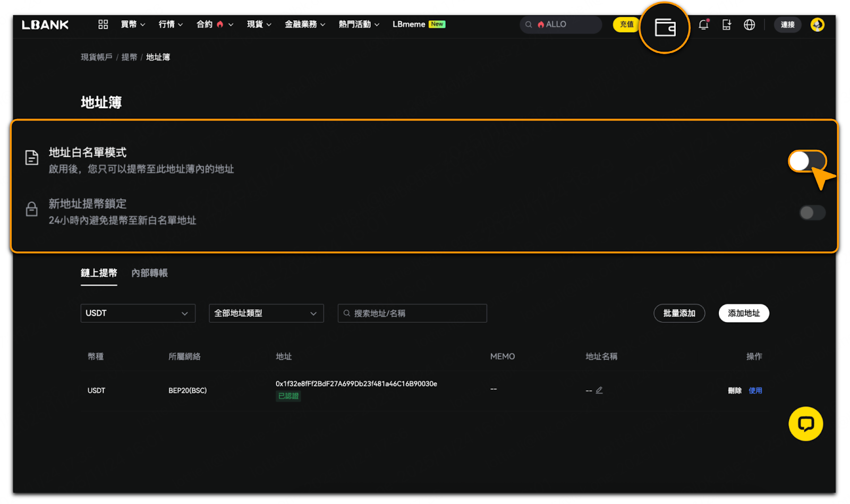Click the LBANK logo
The image size is (850, 504).
(45, 24)
